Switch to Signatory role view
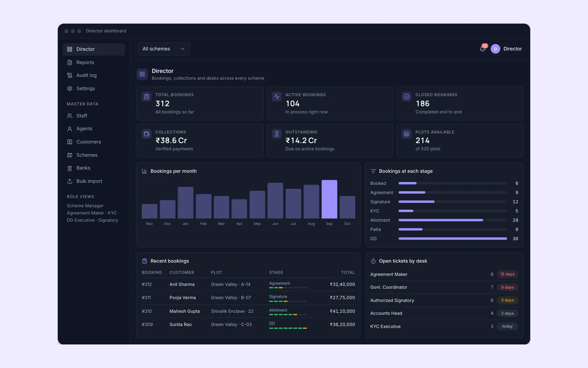The height and width of the screenshot is (368, 588). [x=108, y=220]
